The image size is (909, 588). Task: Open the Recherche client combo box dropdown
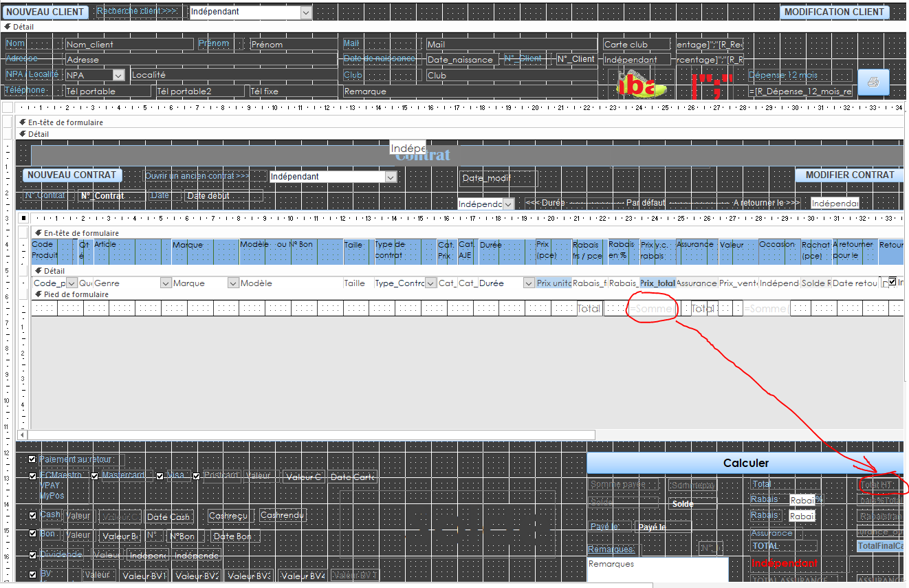pyautogui.click(x=306, y=12)
